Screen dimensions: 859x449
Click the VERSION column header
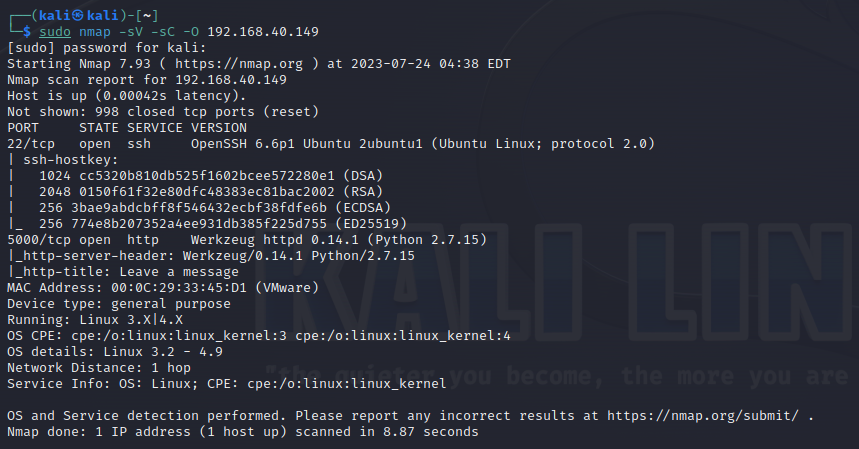click(219, 128)
